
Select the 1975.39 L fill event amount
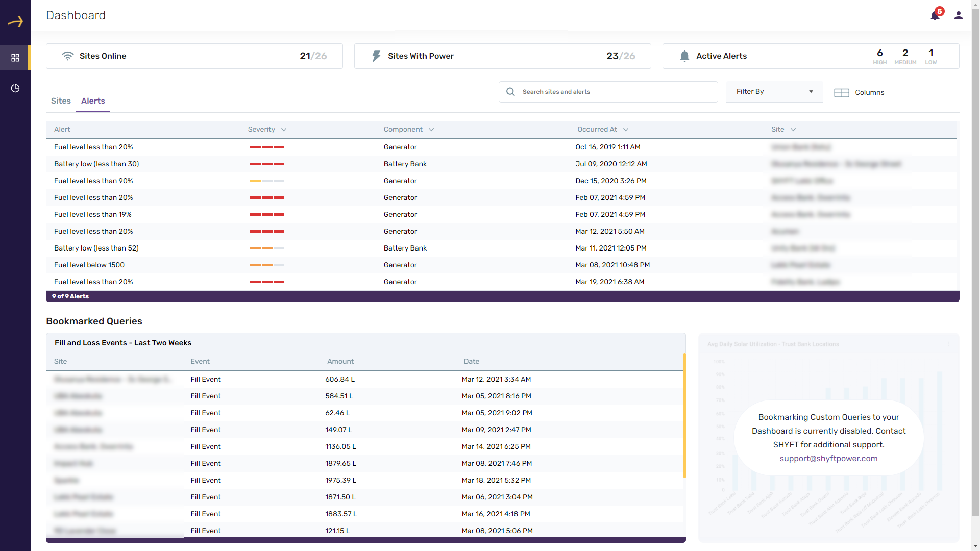(340, 480)
